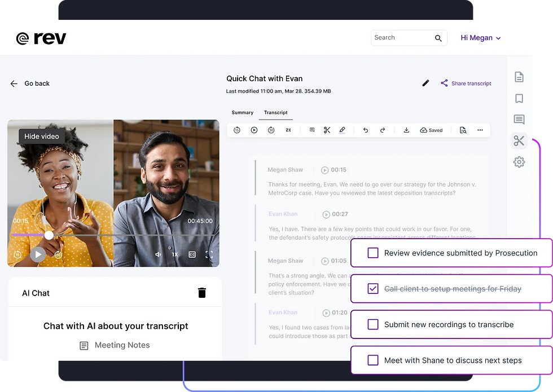Click the Share transcript link

471,83
